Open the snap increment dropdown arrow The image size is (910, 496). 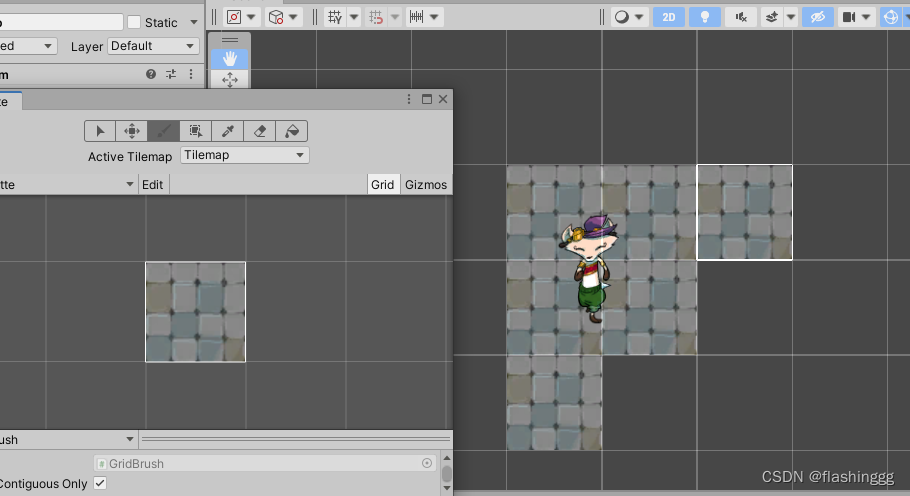[434, 17]
